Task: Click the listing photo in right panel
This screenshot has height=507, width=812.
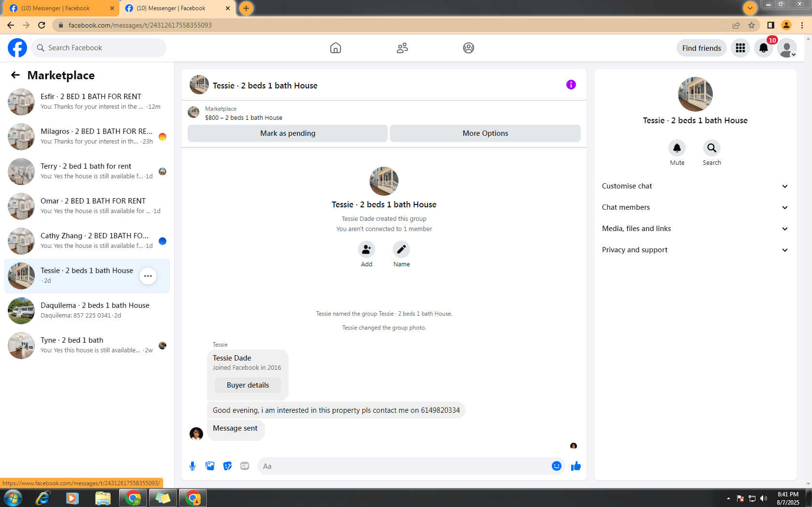Action: coord(695,94)
